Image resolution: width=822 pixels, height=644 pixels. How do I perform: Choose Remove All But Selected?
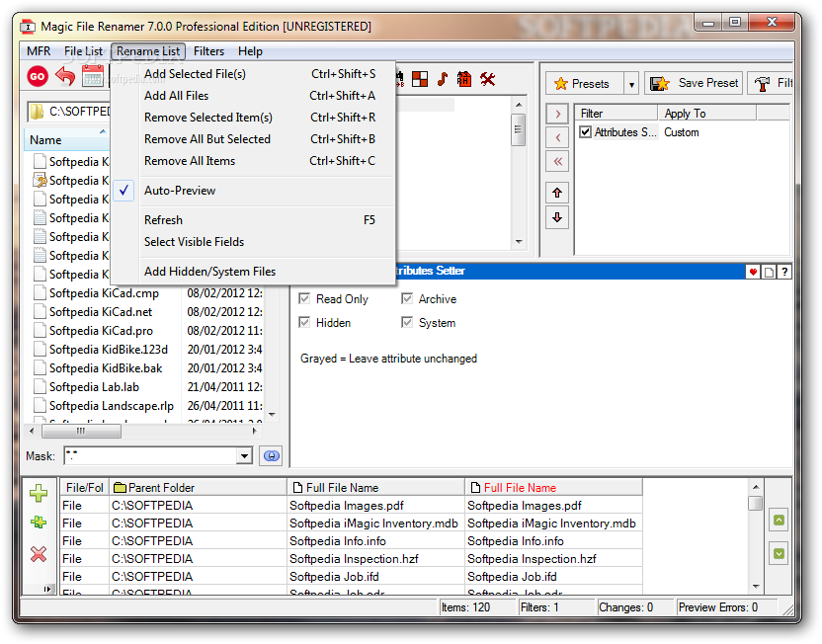tap(253, 139)
